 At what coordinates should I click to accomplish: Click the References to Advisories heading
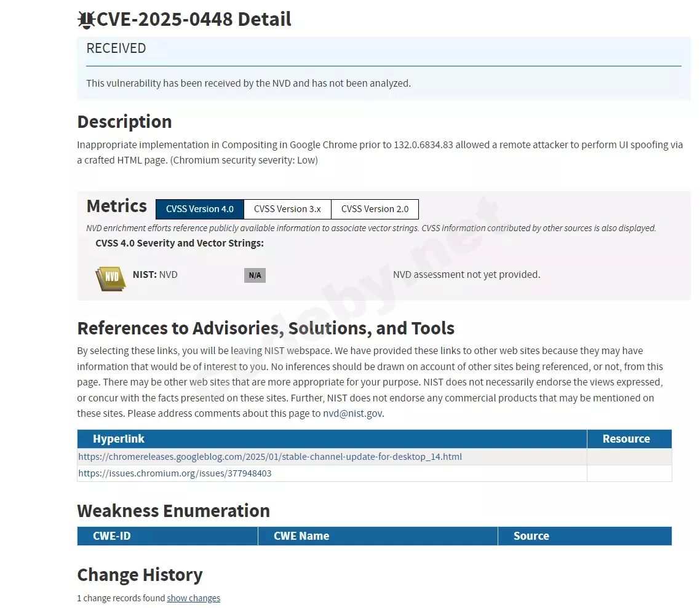[266, 328]
